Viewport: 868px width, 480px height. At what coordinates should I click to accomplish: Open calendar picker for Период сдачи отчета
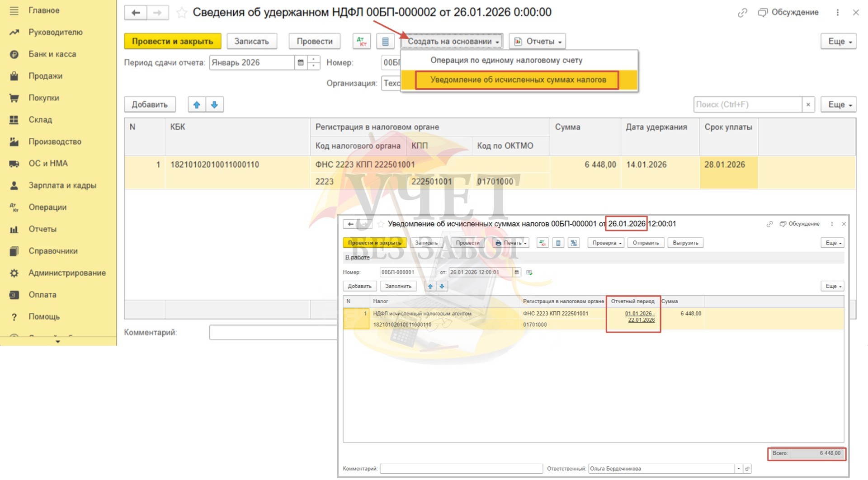coord(301,62)
